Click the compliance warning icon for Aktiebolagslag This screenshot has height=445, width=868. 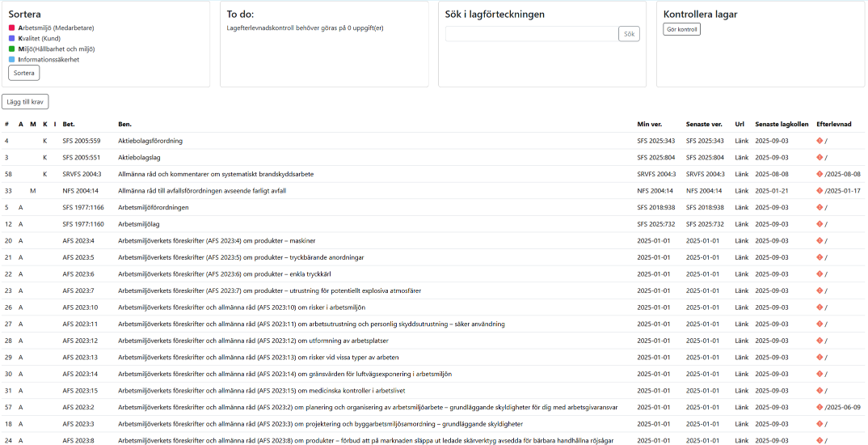[x=820, y=158]
